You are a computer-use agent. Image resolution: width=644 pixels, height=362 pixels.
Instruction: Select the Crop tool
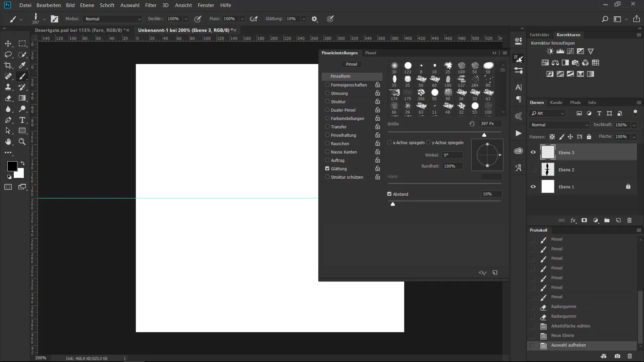tap(8, 65)
